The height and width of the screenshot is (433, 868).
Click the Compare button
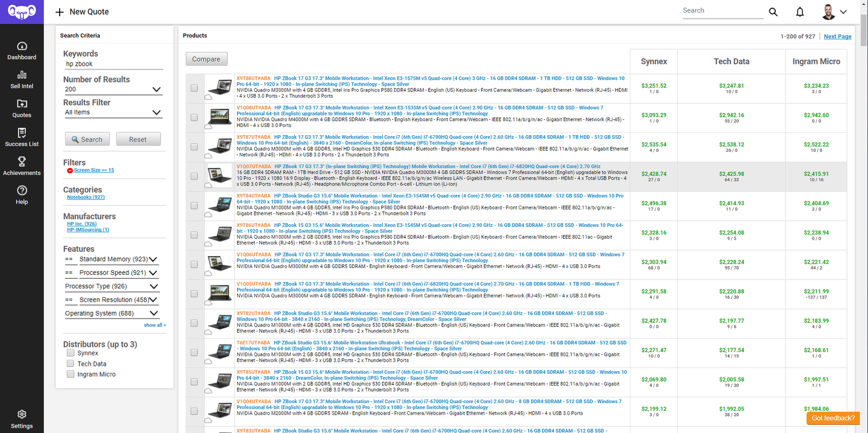point(206,59)
